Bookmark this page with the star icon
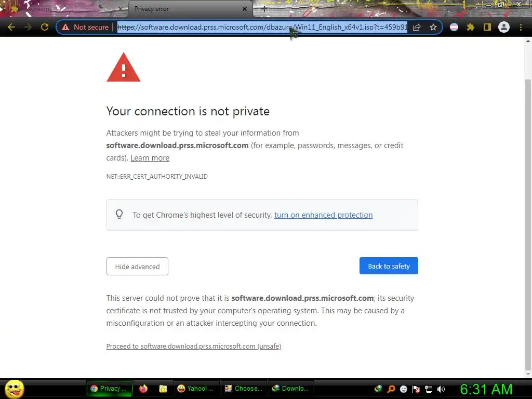Viewport: 532px width, 399px height. click(433, 27)
